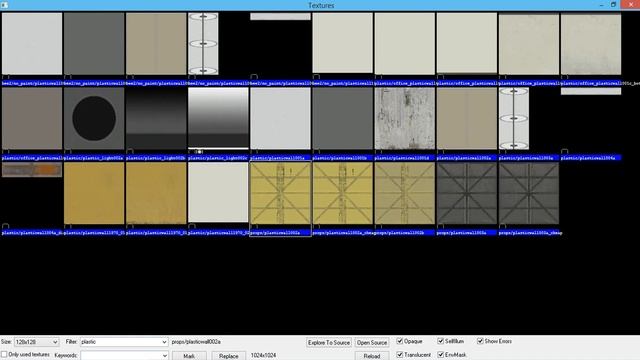Select highlighted yellow crate props/plasticwall002a texture
This screenshot has height=360, width=640.
point(280,193)
